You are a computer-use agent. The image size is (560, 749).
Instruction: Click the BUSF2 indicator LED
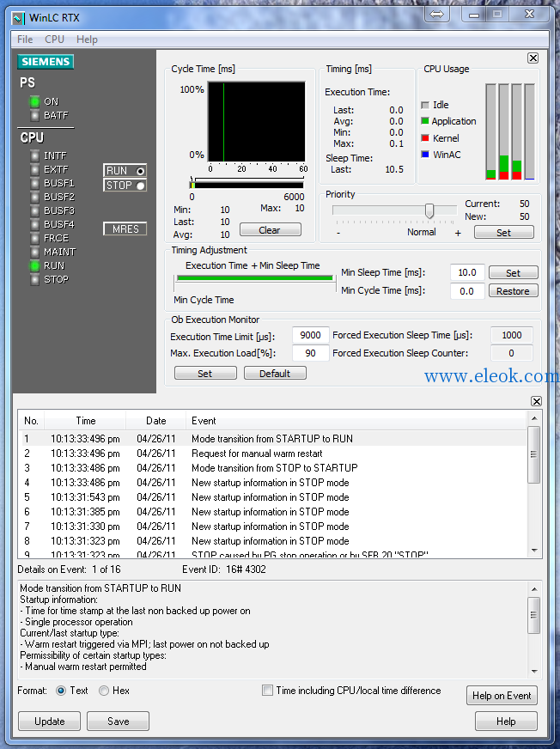click(x=34, y=197)
